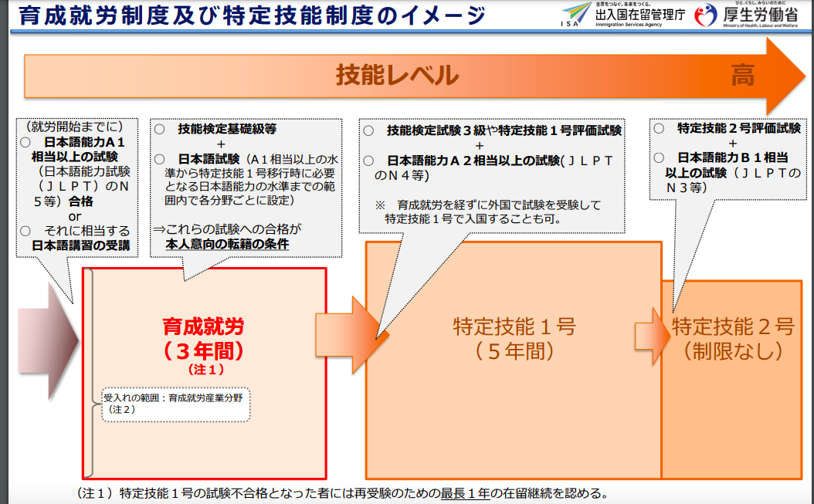Click the circle bullet before 技能検定基礎級等
The image size is (814, 504).
[x=159, y=129]
